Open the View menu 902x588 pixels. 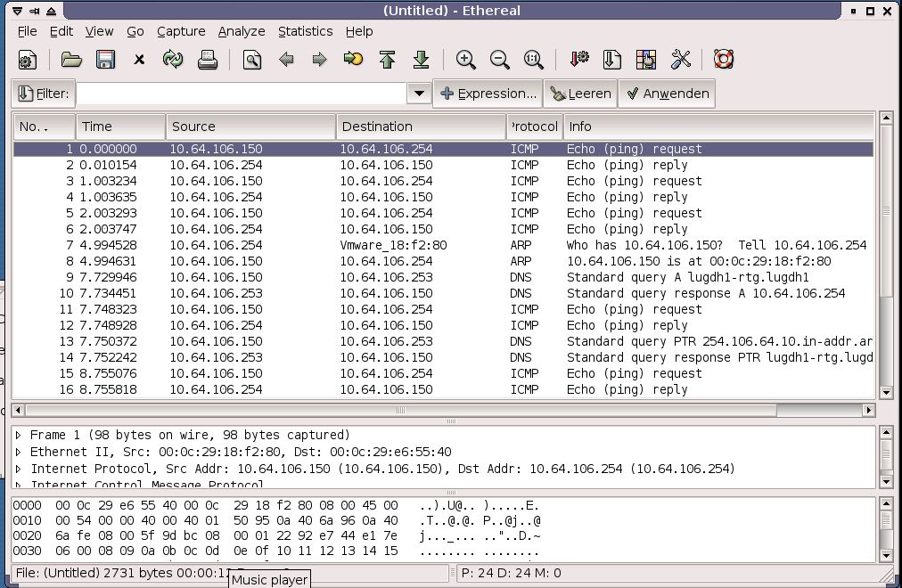pos(99,31)
